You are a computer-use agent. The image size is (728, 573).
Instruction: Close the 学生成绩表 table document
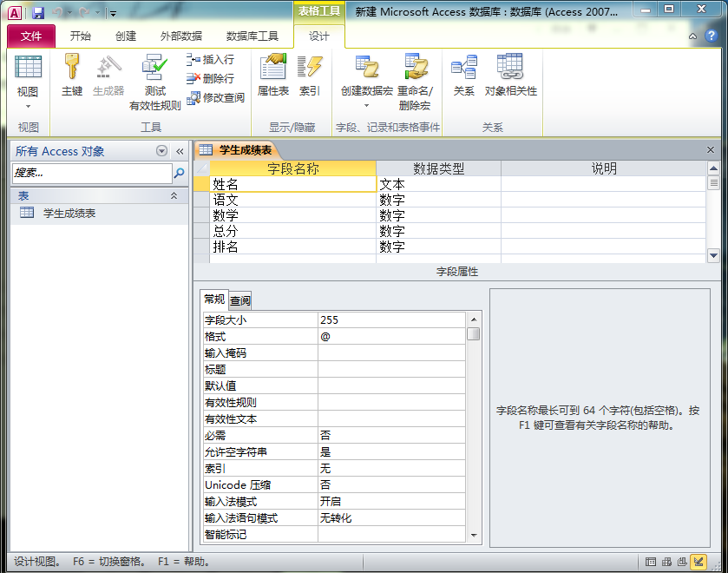[711, 149]
